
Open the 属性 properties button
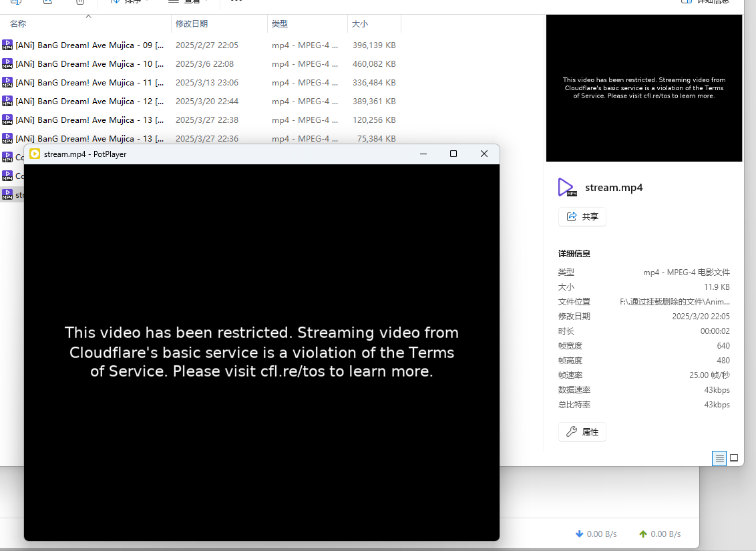(582, 432)
